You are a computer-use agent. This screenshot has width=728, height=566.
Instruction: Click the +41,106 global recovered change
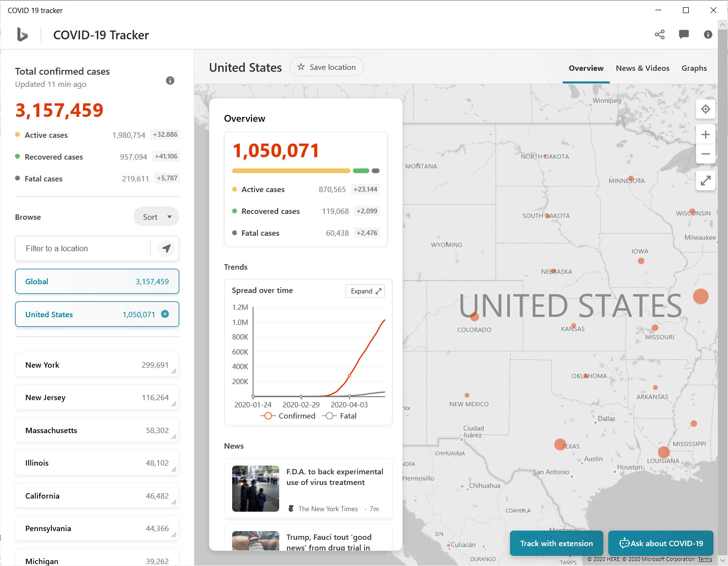coord(166,156)
